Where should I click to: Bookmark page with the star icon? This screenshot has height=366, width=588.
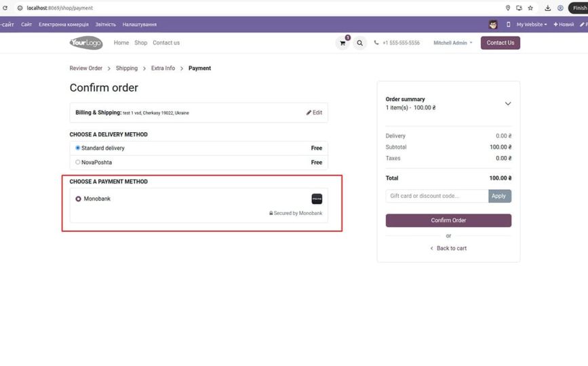pyautogui.click(x=530, y=8)
